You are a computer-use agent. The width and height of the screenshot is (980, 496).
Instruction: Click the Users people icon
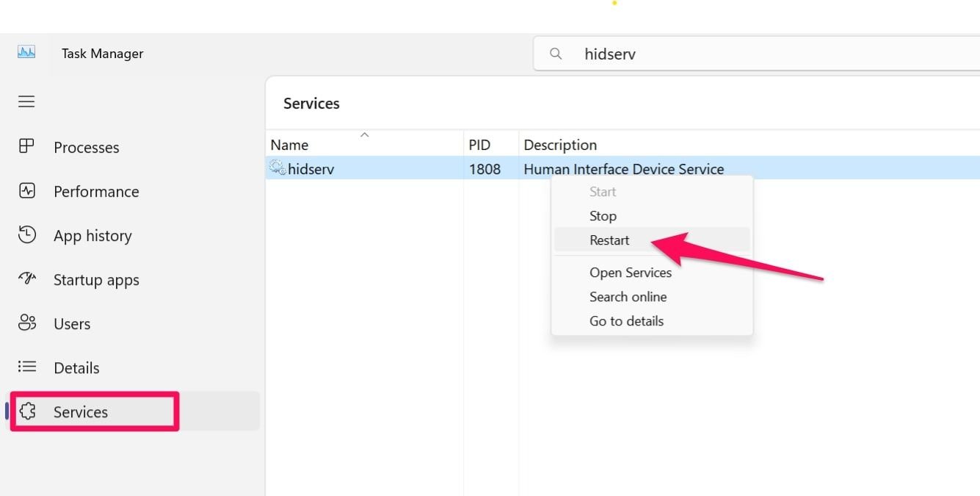point(26,323)
